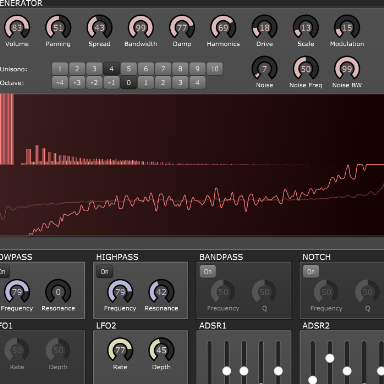Set Octave to +4
Screen dimensions: 384x384
tap(197, 83)
